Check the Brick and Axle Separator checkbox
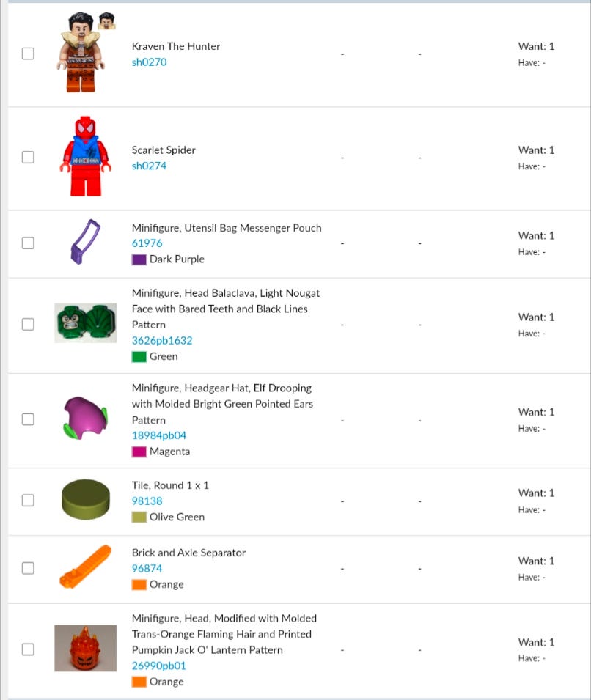 28,567
